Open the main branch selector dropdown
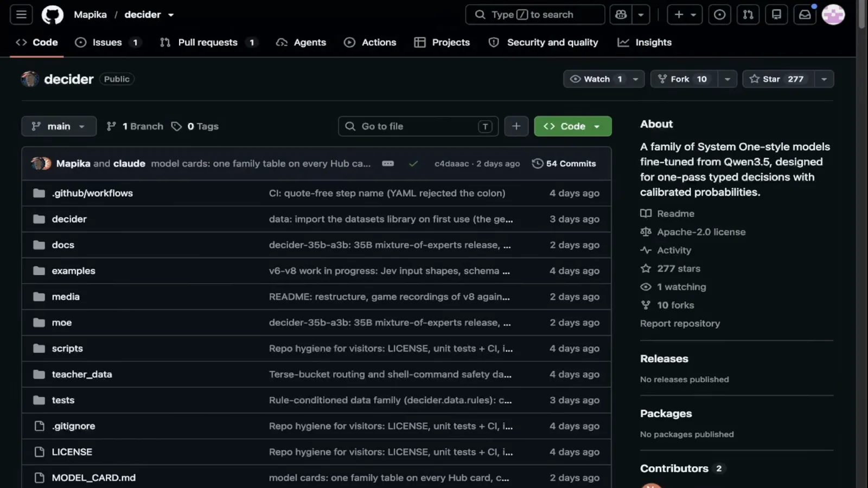The image size is (868, 488). pos(59,126)
